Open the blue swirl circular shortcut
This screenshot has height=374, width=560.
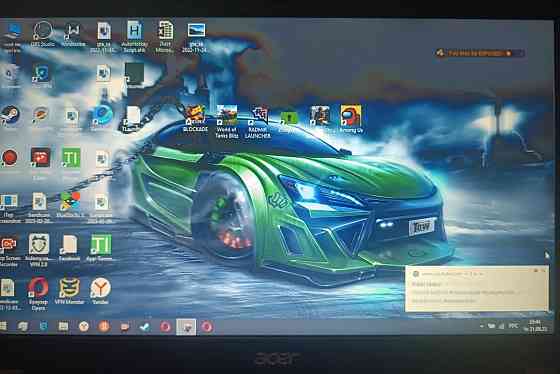pyautogui.click(x=103, y=115)
